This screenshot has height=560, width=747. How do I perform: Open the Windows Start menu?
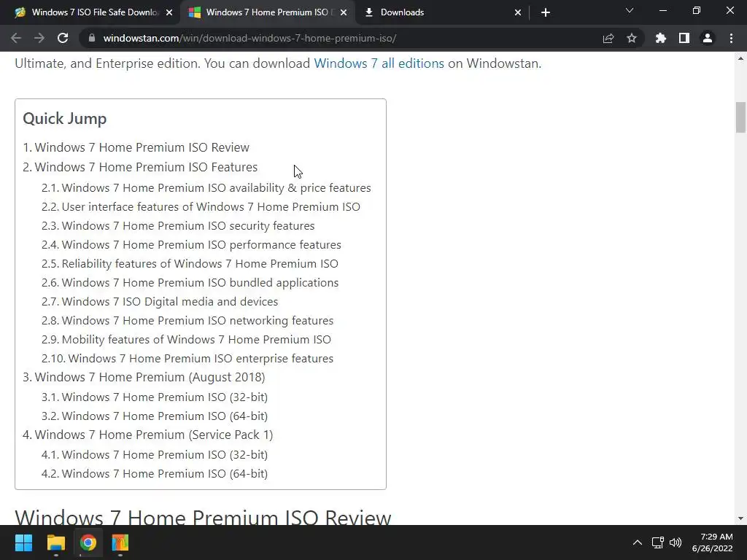point(23,542)
